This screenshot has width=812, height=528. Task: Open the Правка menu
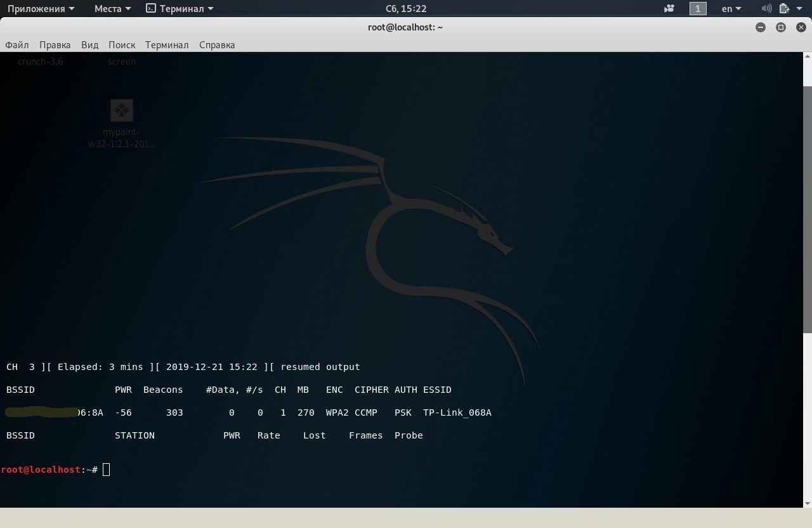55,45
